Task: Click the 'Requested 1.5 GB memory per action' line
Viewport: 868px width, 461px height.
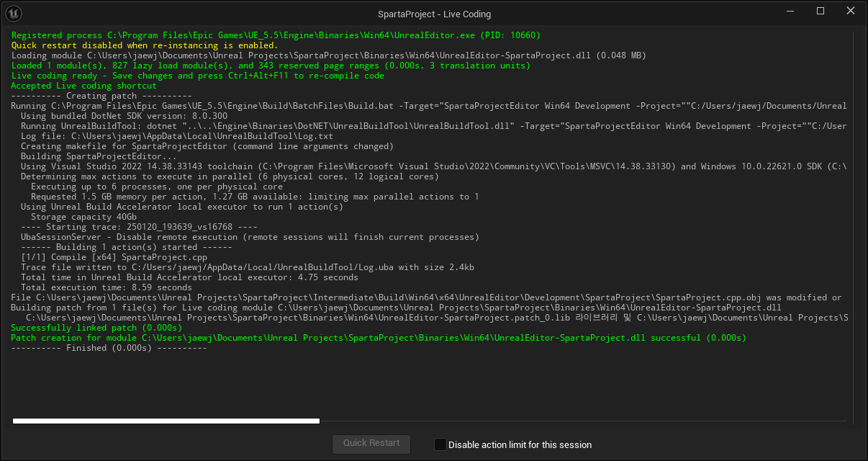Action: tap(255, 197)
